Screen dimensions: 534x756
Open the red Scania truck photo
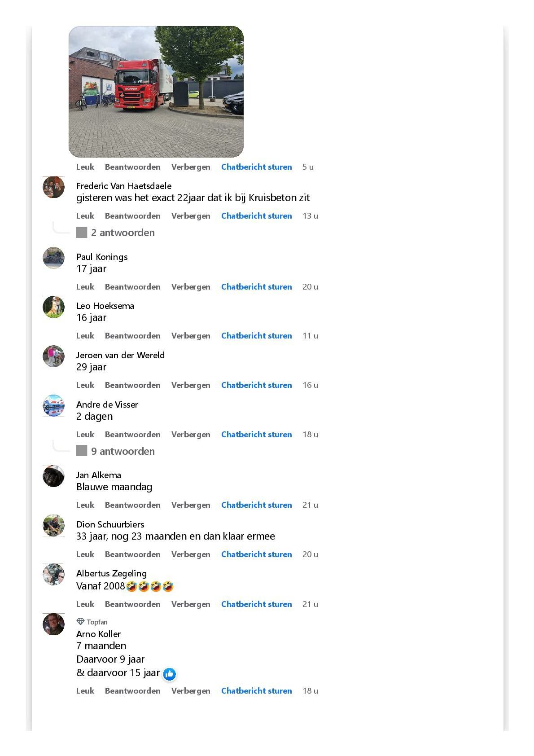pos(156,92)
